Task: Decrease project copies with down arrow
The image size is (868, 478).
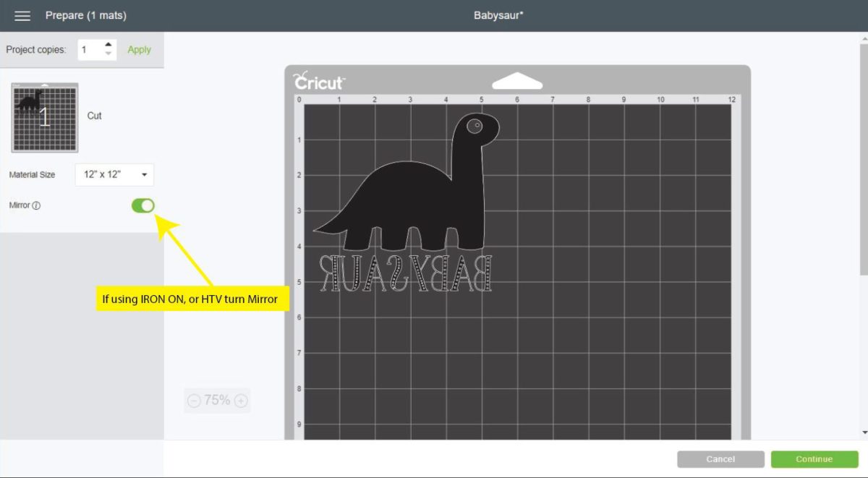Action: (x=109, y=54)
